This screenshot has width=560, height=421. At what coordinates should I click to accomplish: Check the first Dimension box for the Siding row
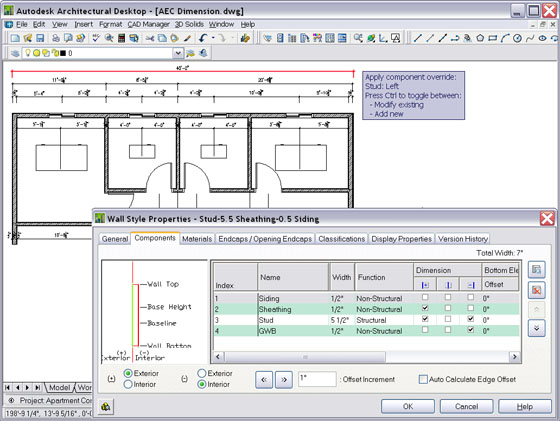point(425,297)
